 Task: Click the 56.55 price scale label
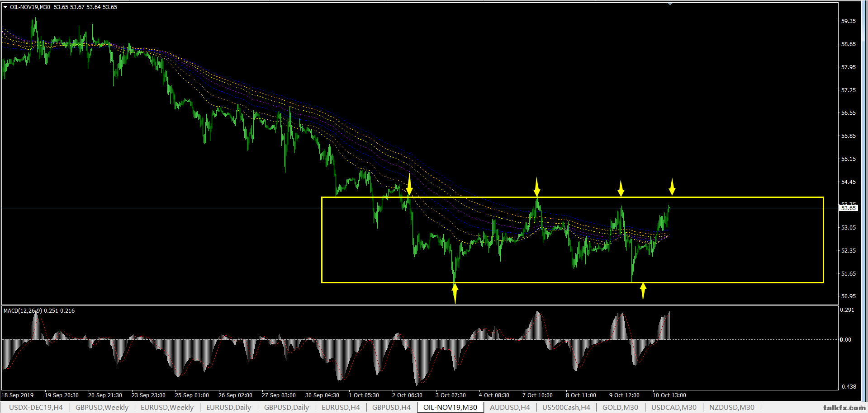(x=849, y=113)
